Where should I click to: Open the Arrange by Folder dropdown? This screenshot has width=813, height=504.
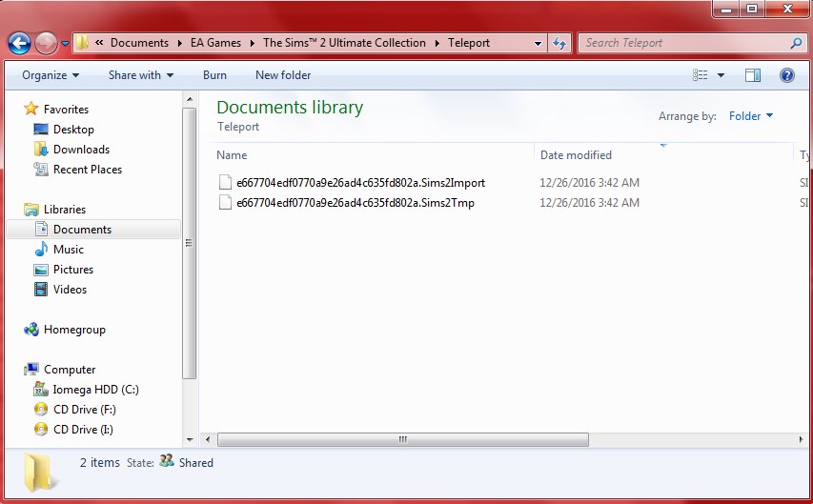pos(751,115)
